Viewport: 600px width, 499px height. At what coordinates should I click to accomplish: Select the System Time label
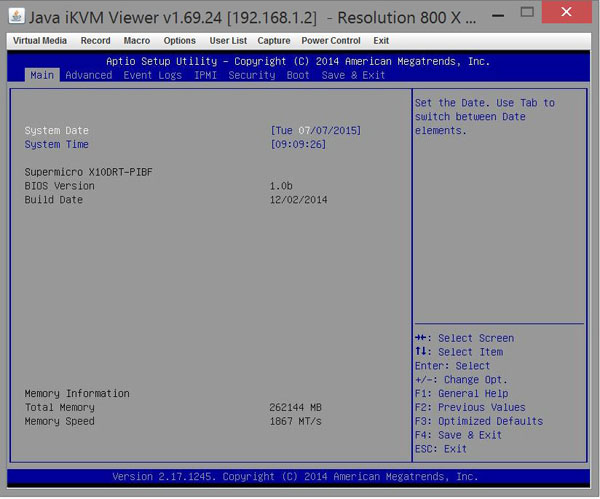[56, 145]
